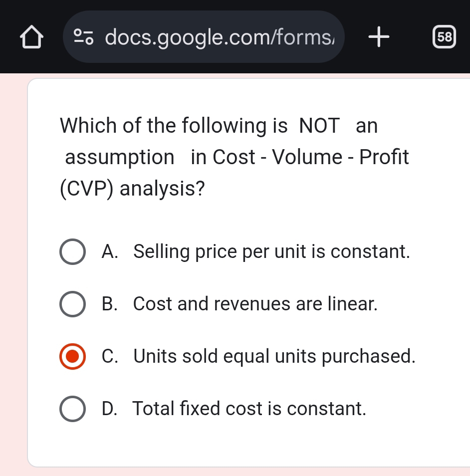Screen dimensions: 470x476
Task: Click the word "Profit" in the question
Action: click(x=384, y=158)
